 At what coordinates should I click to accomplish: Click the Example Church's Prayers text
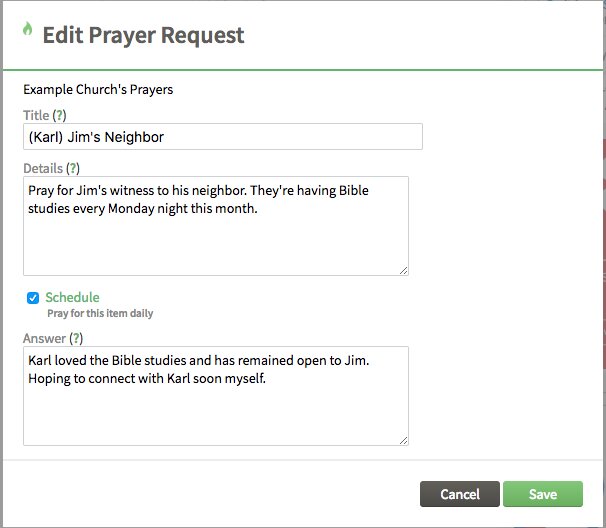pyautogui.click(x=98, y=90)
